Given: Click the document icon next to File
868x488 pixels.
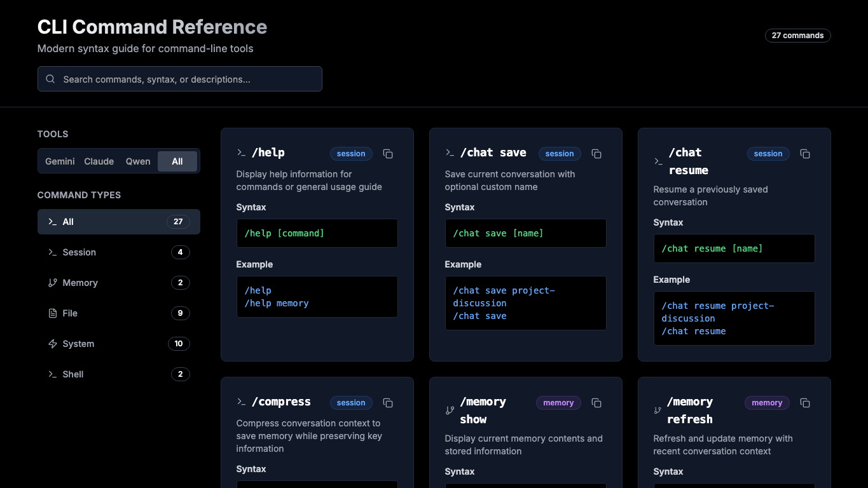Looking at the screenshot, I should [x=52, y=313].
